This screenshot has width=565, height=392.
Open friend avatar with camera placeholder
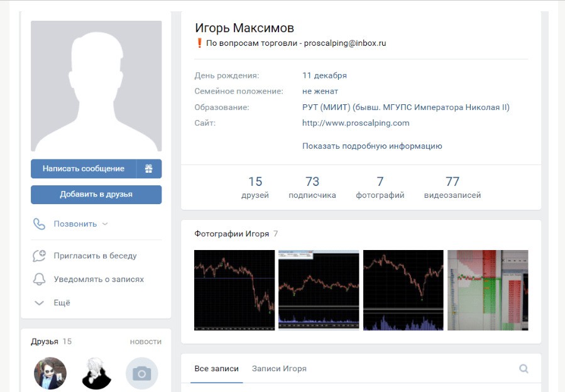click(x=141, y=374)
